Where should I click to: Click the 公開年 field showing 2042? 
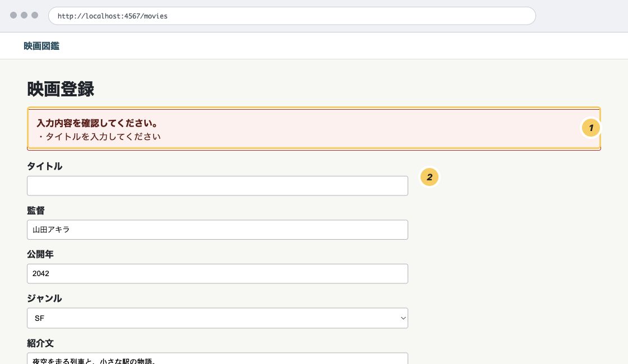218,274
